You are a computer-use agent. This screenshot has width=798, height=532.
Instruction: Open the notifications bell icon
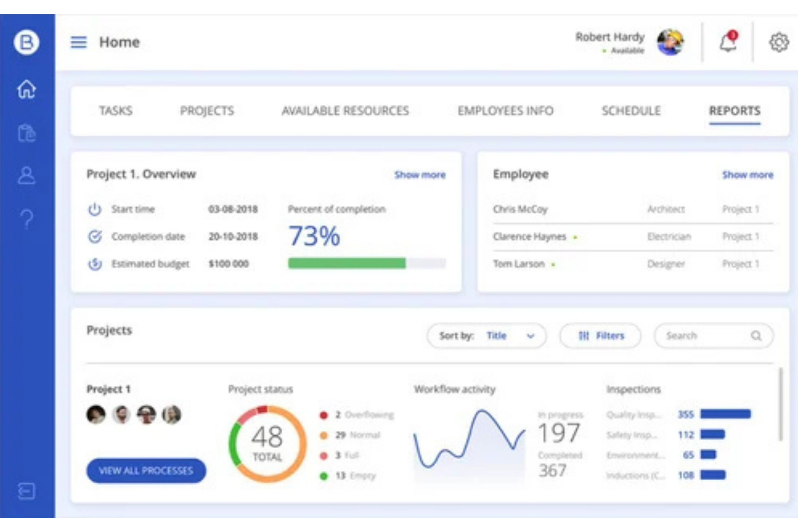(728, 42)
